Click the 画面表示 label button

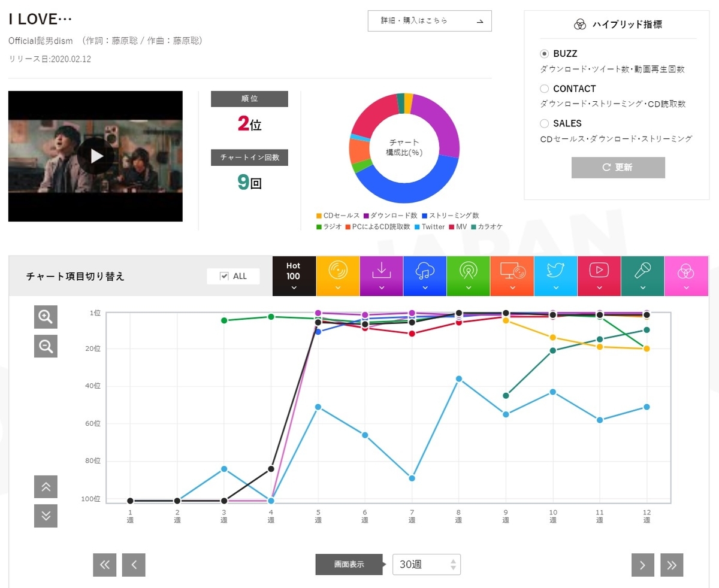pyautogui.click(x=349, y=564)
